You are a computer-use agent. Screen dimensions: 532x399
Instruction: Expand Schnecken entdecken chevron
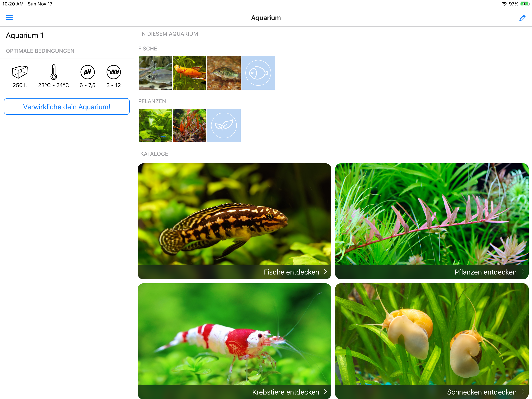(523, 392)
